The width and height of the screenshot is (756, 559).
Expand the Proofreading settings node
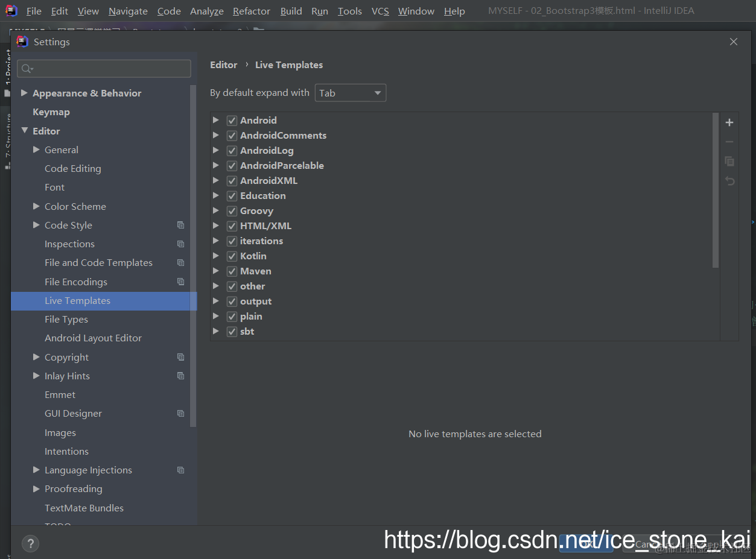[x=36, y=488]
